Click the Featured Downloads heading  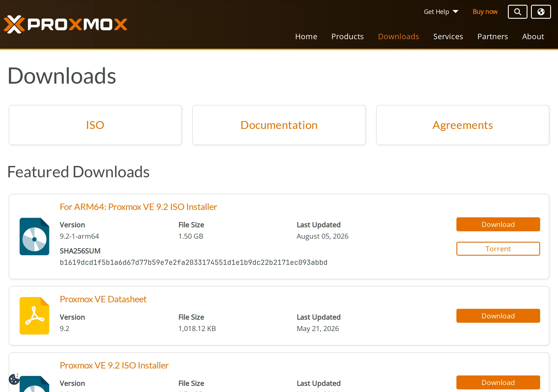[78, 172]
